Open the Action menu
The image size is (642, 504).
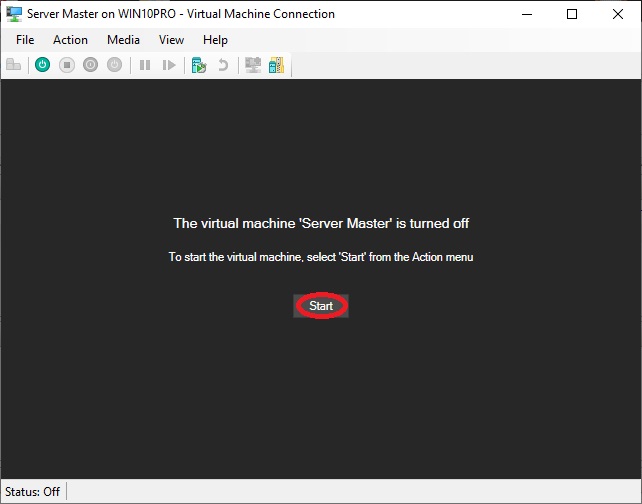(70, 40)
